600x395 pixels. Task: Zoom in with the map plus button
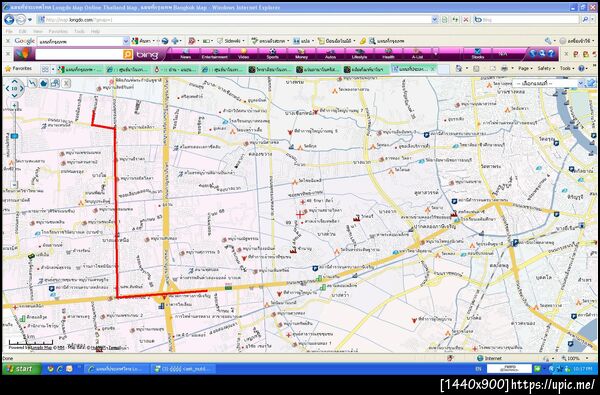pyautogui.click(x=15, y=105)
